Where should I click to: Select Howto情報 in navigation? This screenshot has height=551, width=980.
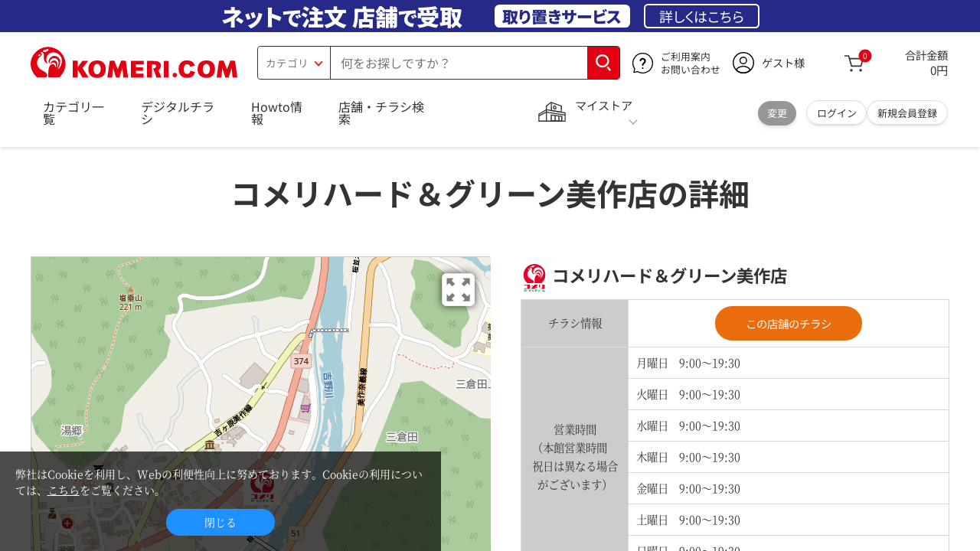[x=276, y=112]
